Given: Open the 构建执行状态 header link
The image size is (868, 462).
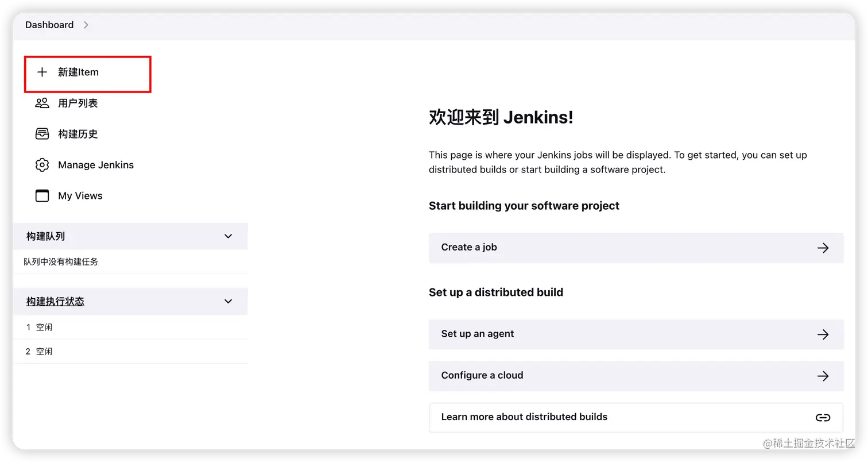Looking at the screenshot, I should [55, 302].
